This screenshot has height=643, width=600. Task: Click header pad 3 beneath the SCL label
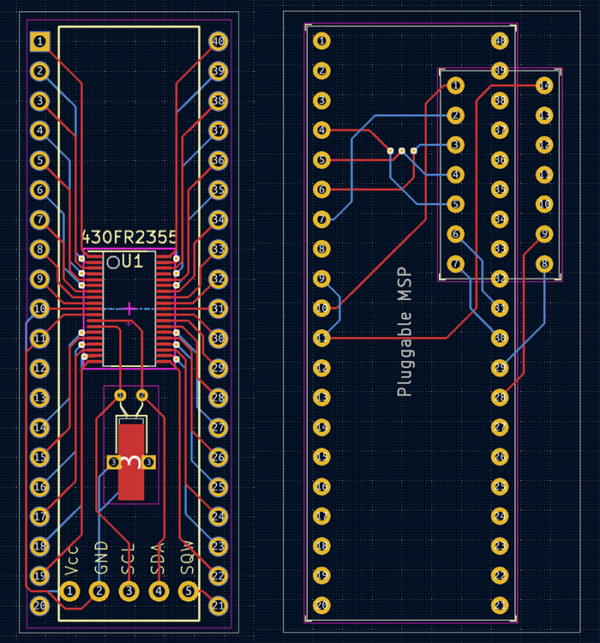pyautogui.click(x=129, y=592)
